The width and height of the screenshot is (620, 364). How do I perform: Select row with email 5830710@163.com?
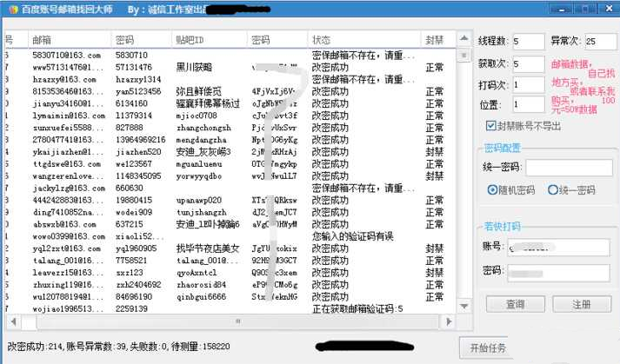[x=230, y=55]
